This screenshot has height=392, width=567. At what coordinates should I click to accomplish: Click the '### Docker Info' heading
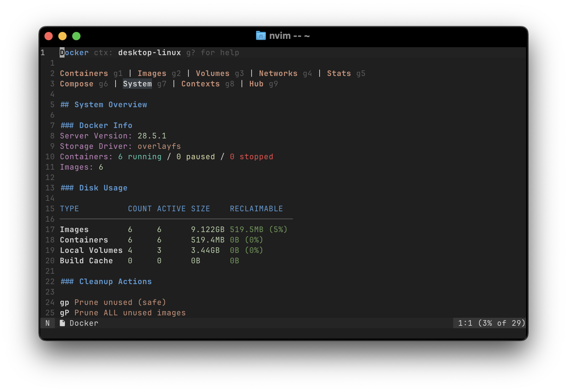point(96,126)
